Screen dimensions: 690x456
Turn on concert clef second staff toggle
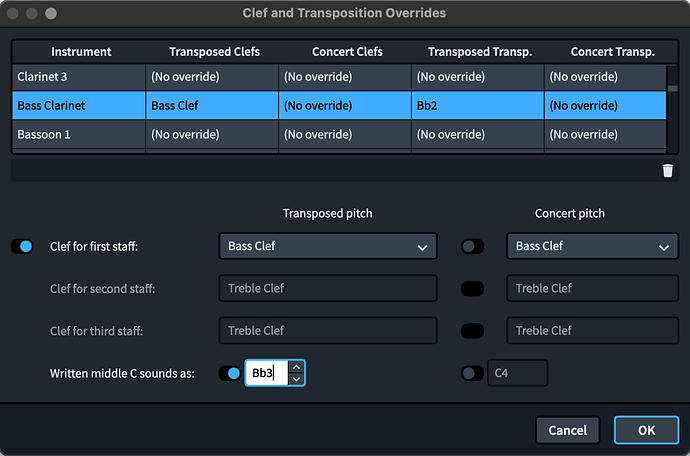point(471,288)
